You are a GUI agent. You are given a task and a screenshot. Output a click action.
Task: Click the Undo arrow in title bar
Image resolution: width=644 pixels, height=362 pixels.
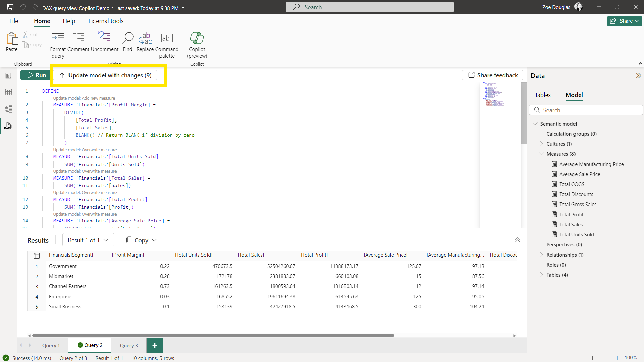coord(23,7)
